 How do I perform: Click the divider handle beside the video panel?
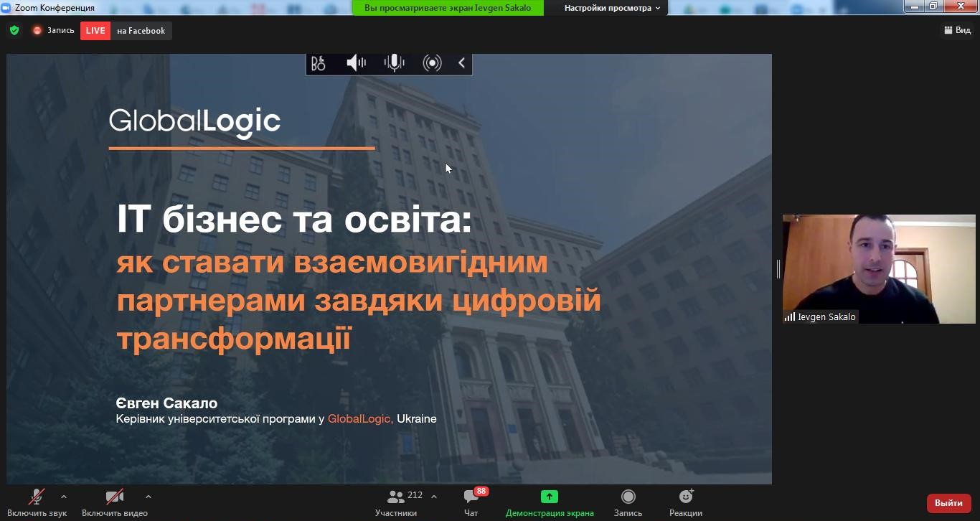tap(778, 269)
